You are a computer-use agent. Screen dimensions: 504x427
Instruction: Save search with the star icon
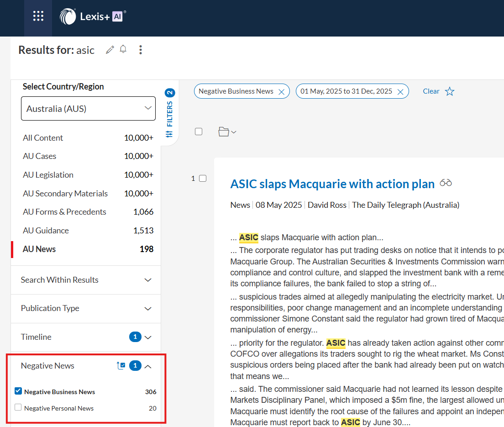pos(450,92)
